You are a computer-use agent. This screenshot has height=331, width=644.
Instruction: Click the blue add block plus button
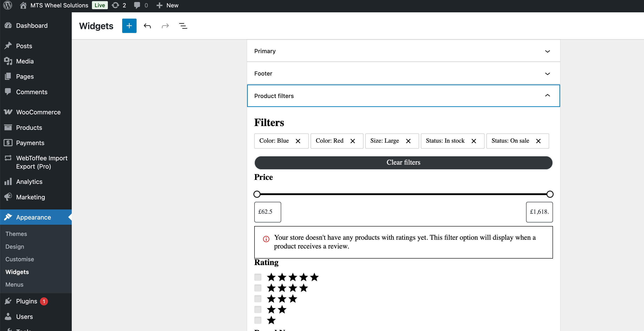click(x=129, y=26)
